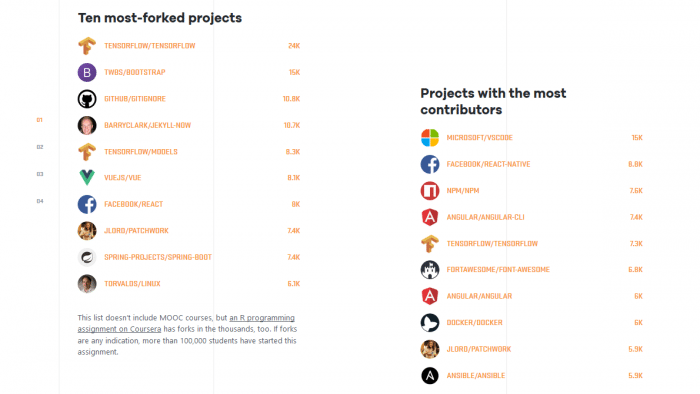Click the black Ansible A icon

tap(430, 376)
